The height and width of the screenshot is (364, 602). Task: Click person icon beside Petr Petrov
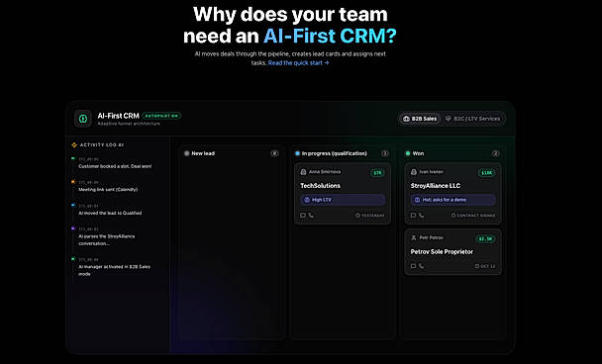click(x=414, y=237)
